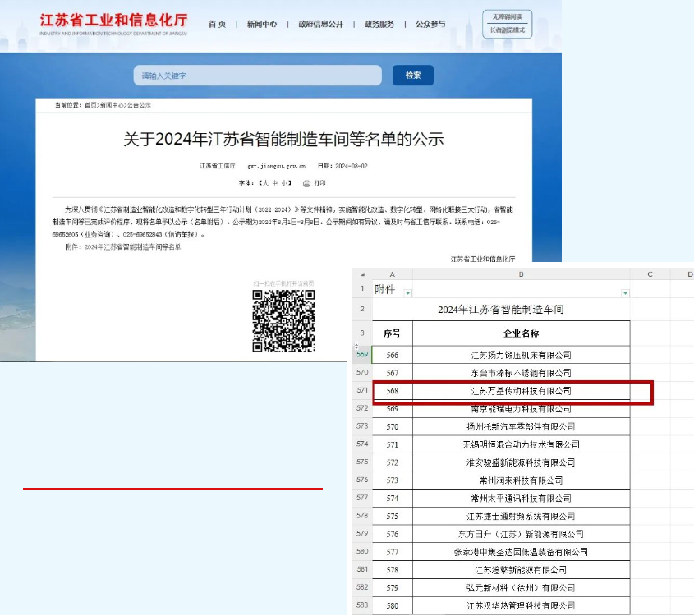Select cell 淮安骏盛新能源科技有限公司
This screenshot has height=616, width=694.
[521, 462]
